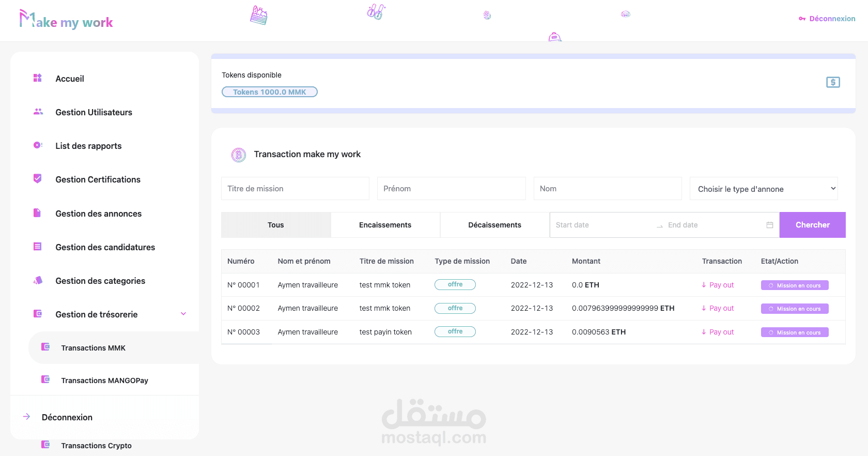Click the End date field
This screenshot has height=456, width=868.
click(713, 225)
